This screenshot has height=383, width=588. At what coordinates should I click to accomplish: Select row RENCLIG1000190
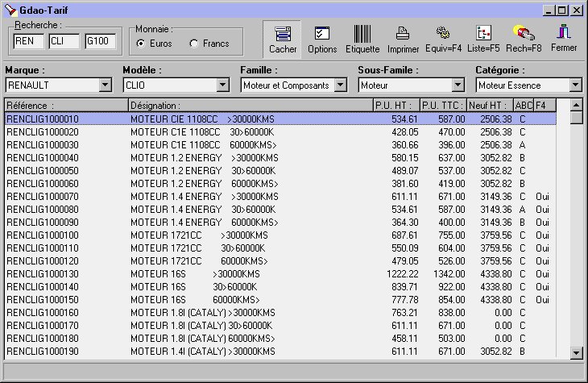click(280, 351)
